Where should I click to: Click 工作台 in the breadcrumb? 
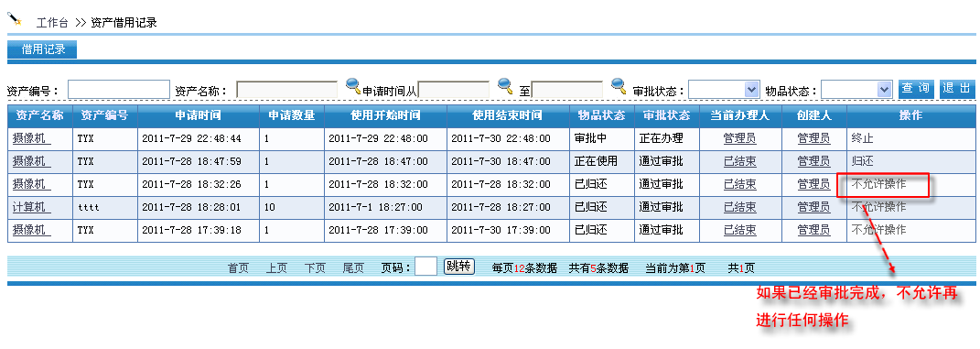point(52,23)
